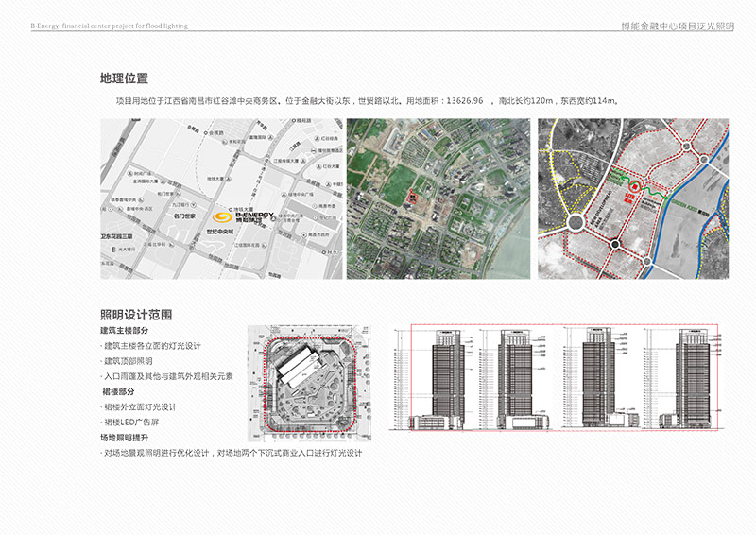756x535 pixels.
Task: Click the 照明设计范围 section heading
Action: [135, 315]
